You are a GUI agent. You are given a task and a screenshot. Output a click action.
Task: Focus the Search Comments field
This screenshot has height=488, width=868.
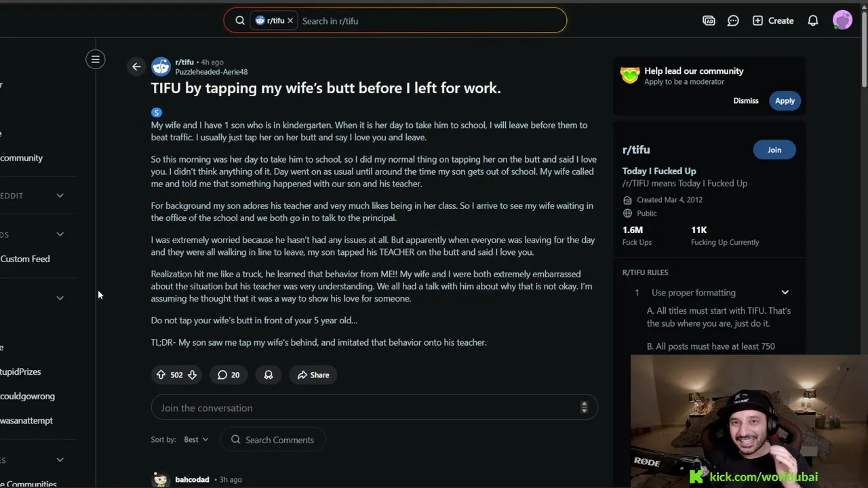273,440
